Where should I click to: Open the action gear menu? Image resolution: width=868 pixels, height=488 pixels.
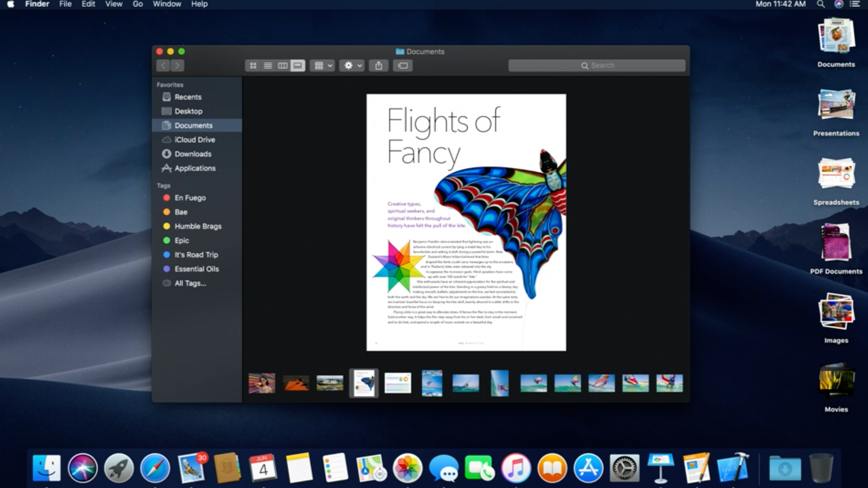352,65
